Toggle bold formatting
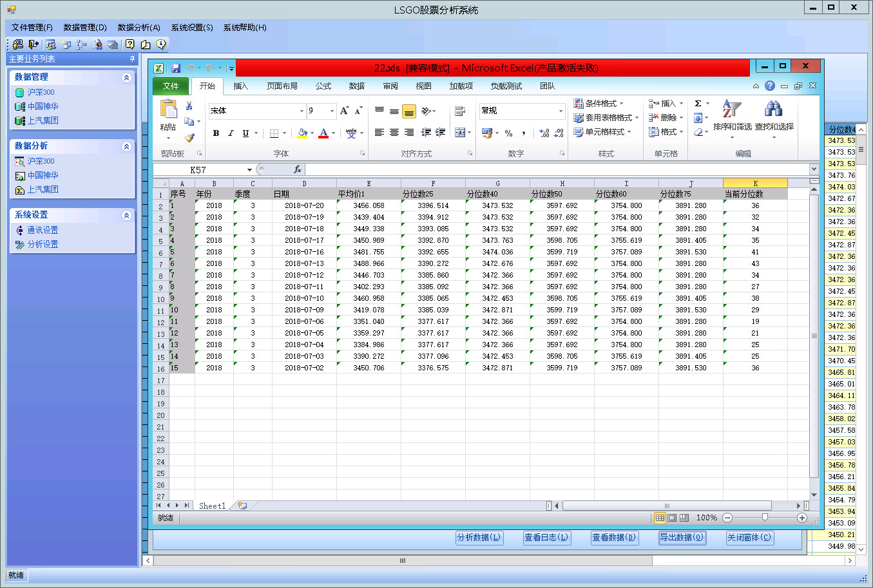Screen dimensions: 873x588 point(216,133)
